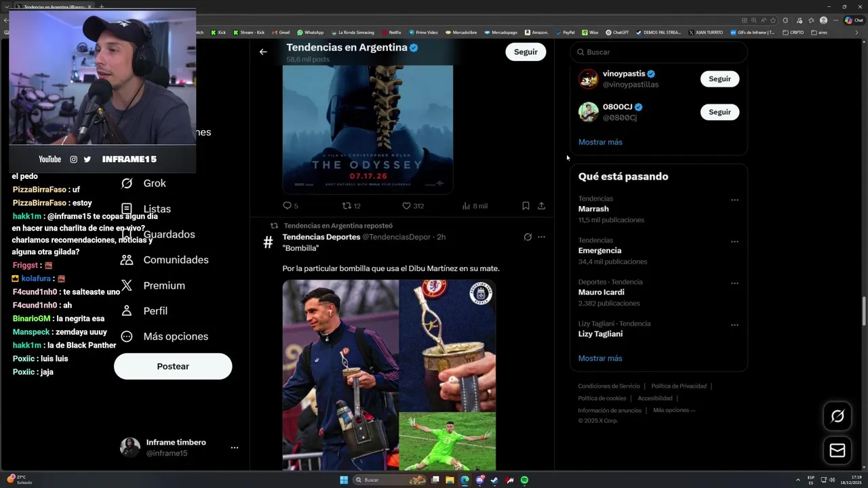Open the Lizy Tagliani trend

point(600,333)
